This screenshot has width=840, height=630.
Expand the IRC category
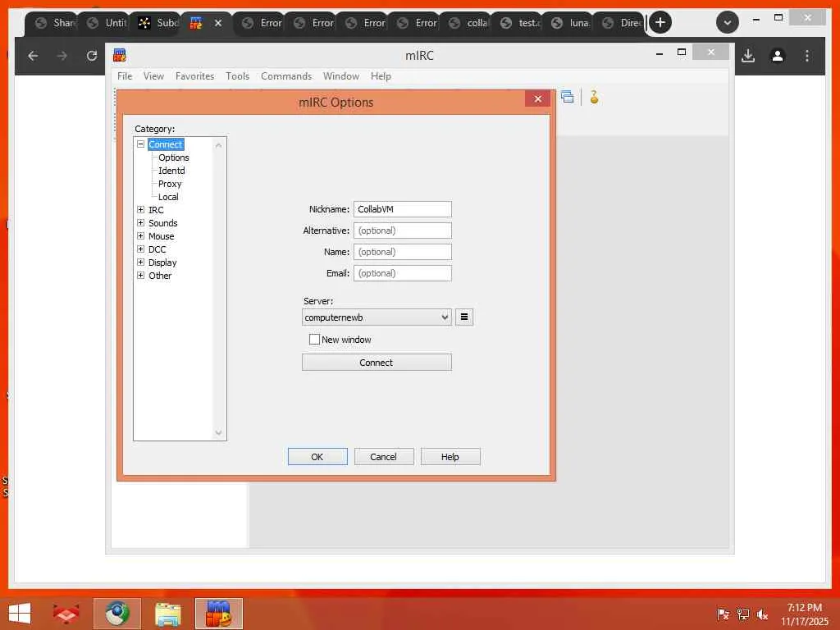tap(140, 209)
